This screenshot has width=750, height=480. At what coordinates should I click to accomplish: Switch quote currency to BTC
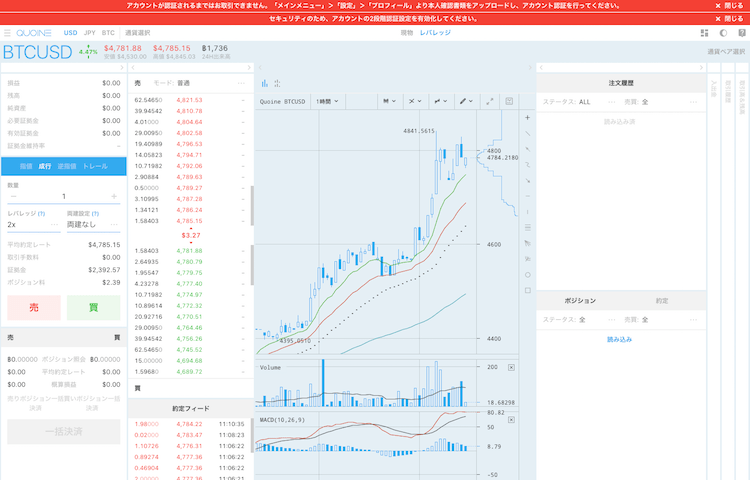tap(108, 33)
